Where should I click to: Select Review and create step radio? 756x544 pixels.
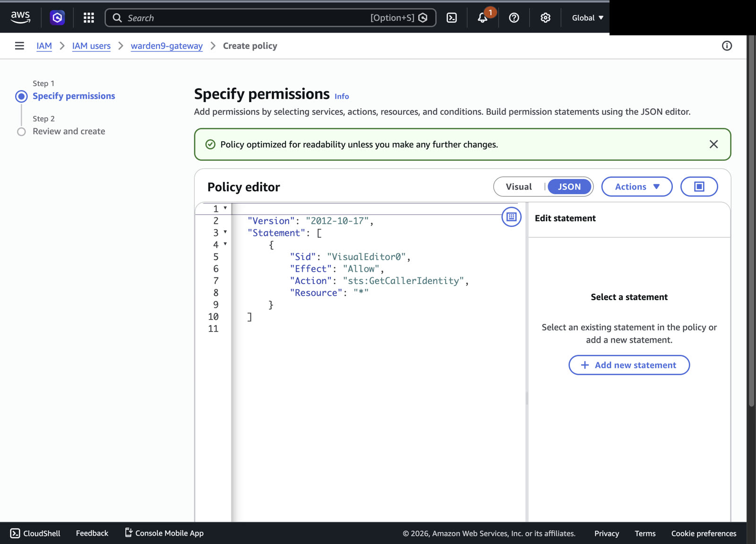coord(21,132)
